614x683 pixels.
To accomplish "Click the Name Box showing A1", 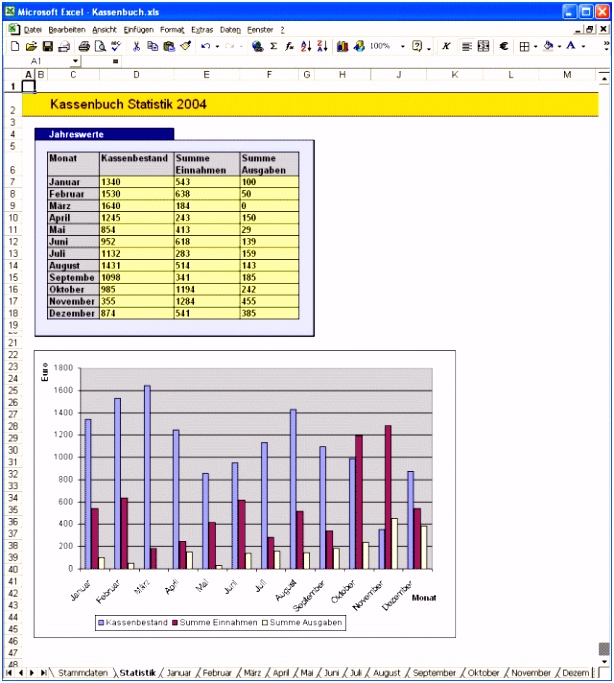I will [38, 61].
